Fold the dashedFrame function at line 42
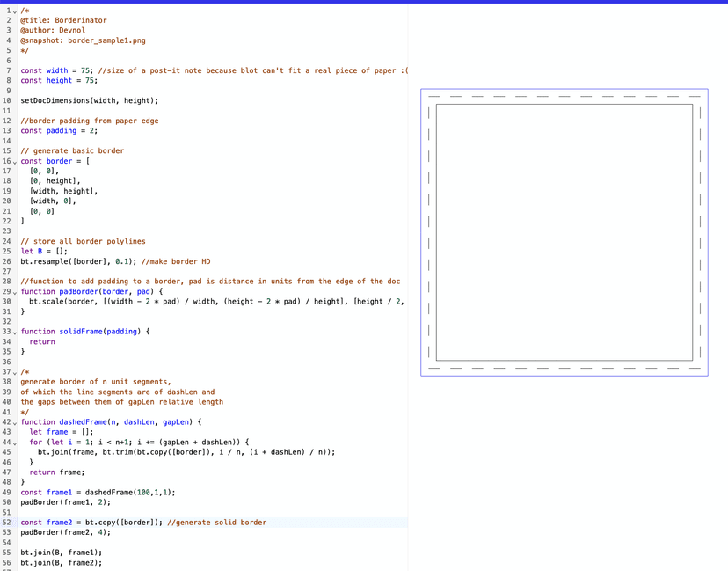The height and width of the screenshot is (571, 728). tap(14, 422)
